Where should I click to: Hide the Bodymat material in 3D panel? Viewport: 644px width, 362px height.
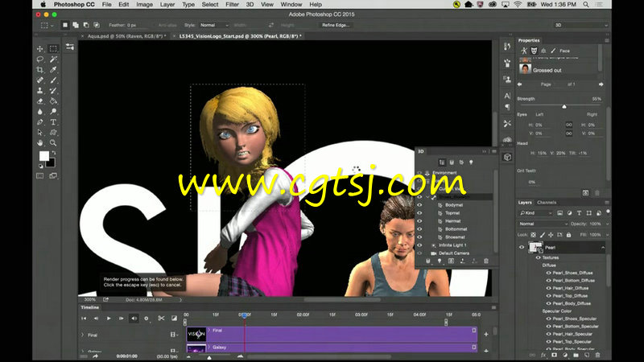(419, 205)
